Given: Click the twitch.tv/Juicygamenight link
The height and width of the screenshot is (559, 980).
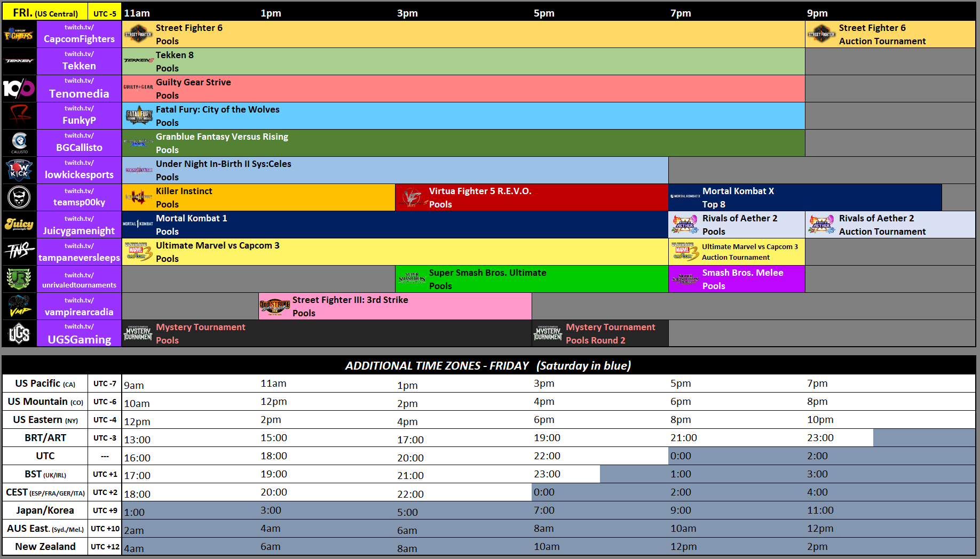Looking at the screenshot, I should click(x=79, y=224).
